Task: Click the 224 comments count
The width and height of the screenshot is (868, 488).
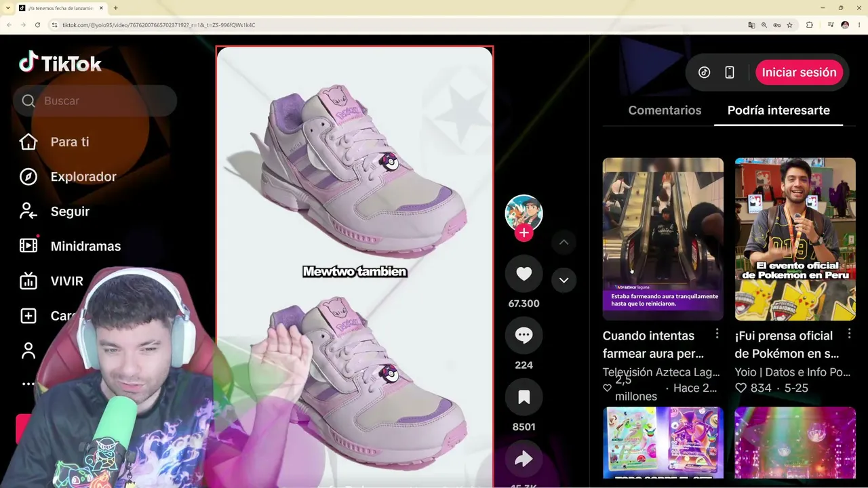Action: pos(524,365)
